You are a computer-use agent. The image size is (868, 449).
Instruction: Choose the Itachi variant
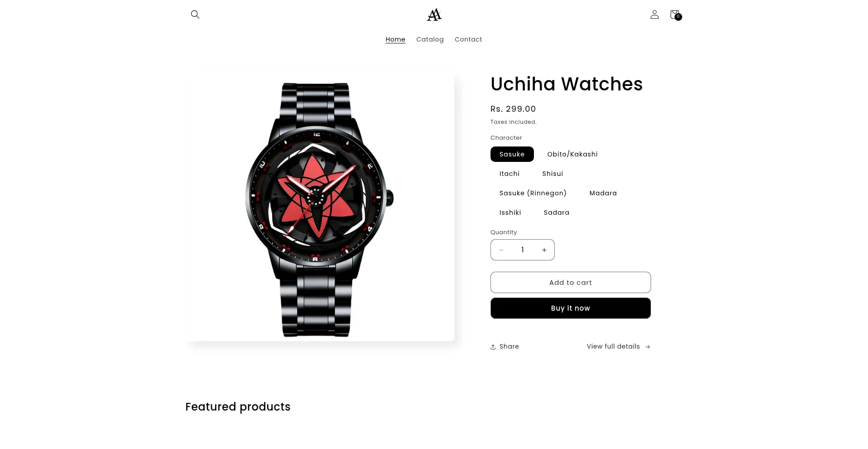(x=509, y=174)
